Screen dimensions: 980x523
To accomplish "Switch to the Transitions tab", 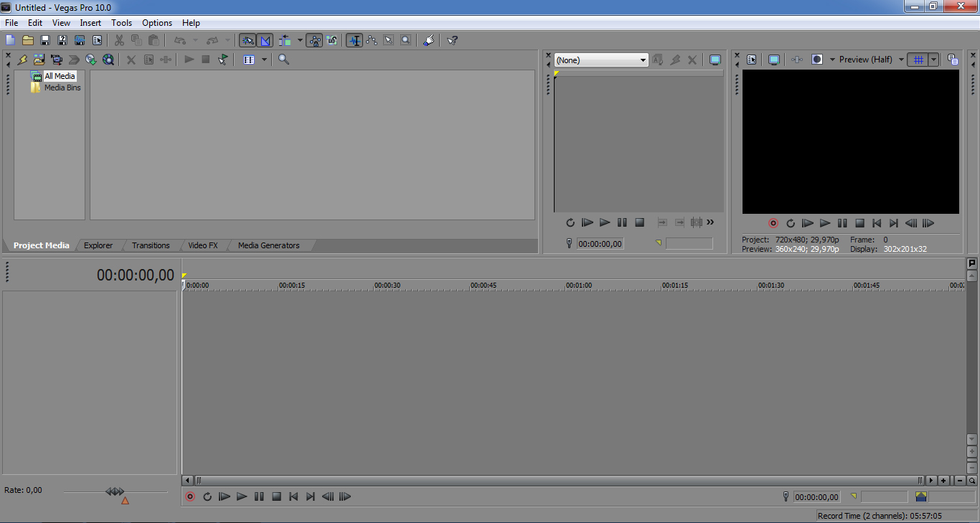I will pos(151,245).
